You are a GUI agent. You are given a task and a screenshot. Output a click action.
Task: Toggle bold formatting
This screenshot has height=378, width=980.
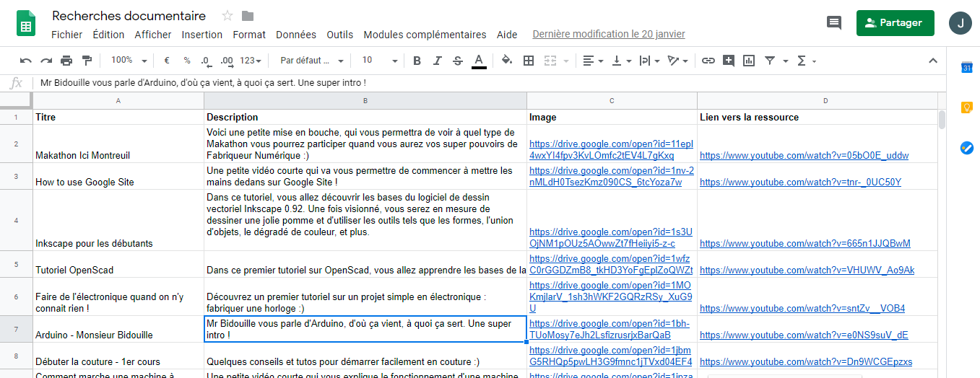coord(417,61)
